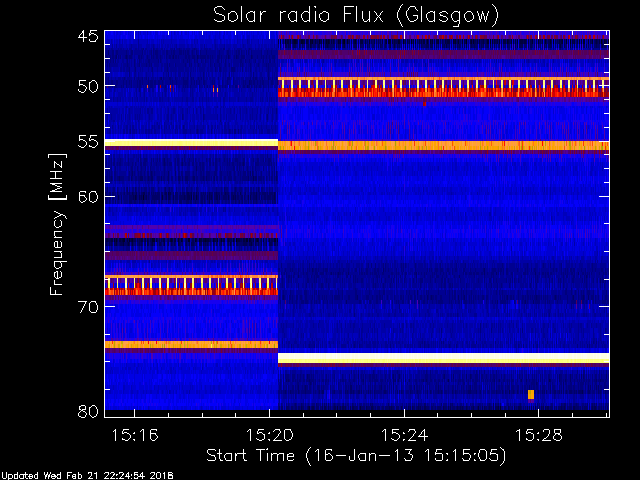This screenshot has width=640, height=480.
Task: Click the 50 frequency tick label
Action: pos(88,87)
